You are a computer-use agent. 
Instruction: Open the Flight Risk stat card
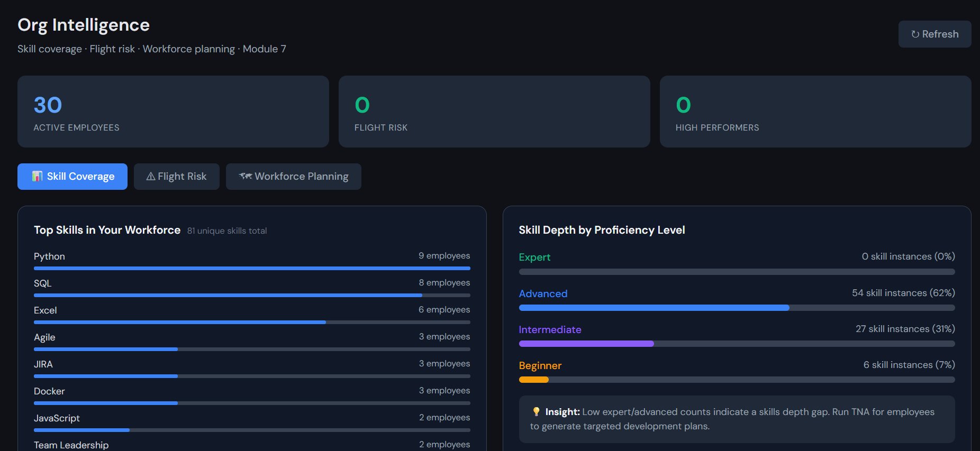coord(494,112)
